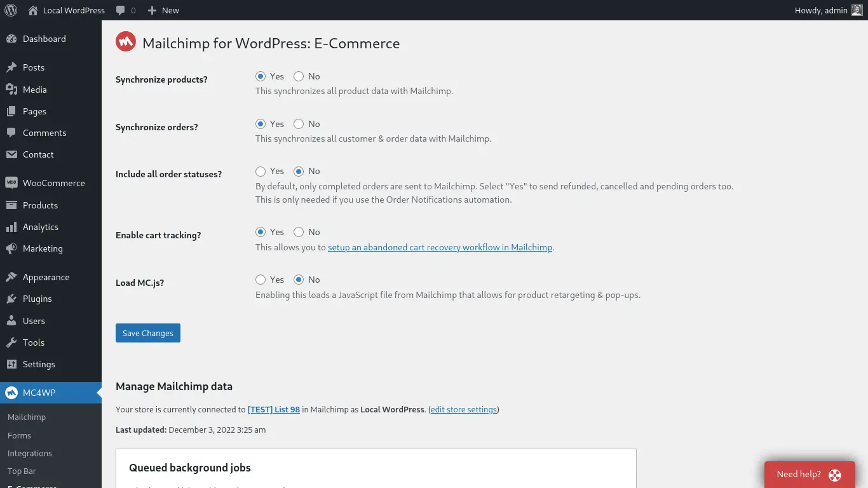
Task: Open the abandoned cart recovery workflow link
Action: pyautogui.click(x=440, y=247)
